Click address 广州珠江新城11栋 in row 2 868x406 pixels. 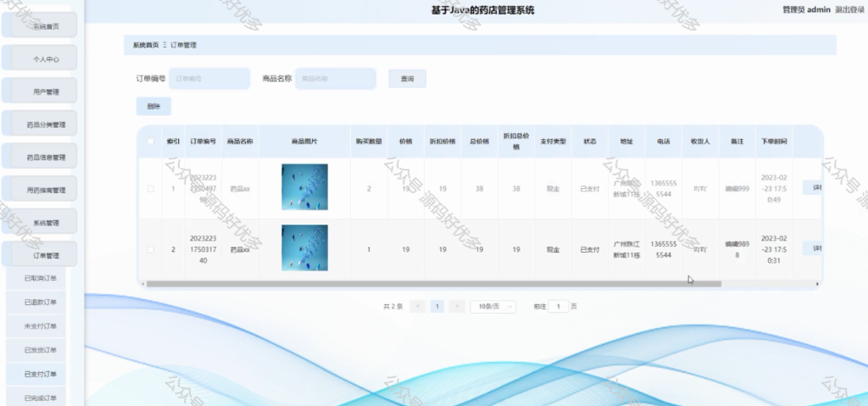pos(626,250)
